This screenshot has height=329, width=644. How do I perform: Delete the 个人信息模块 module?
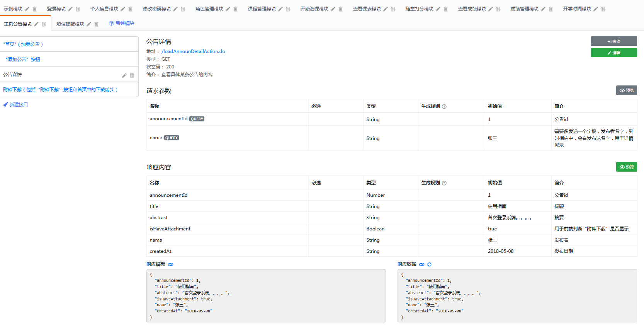click(x=130, y=9)
